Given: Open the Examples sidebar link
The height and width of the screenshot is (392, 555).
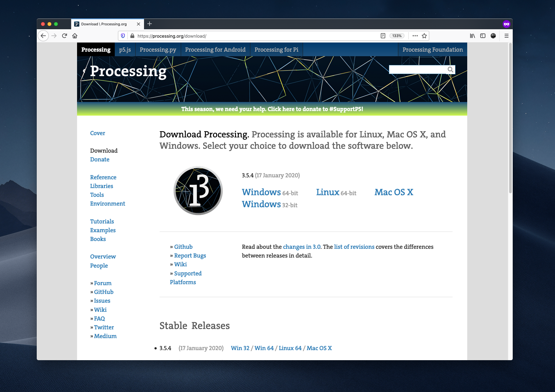Looking at the screenshot, I should 103,230.
